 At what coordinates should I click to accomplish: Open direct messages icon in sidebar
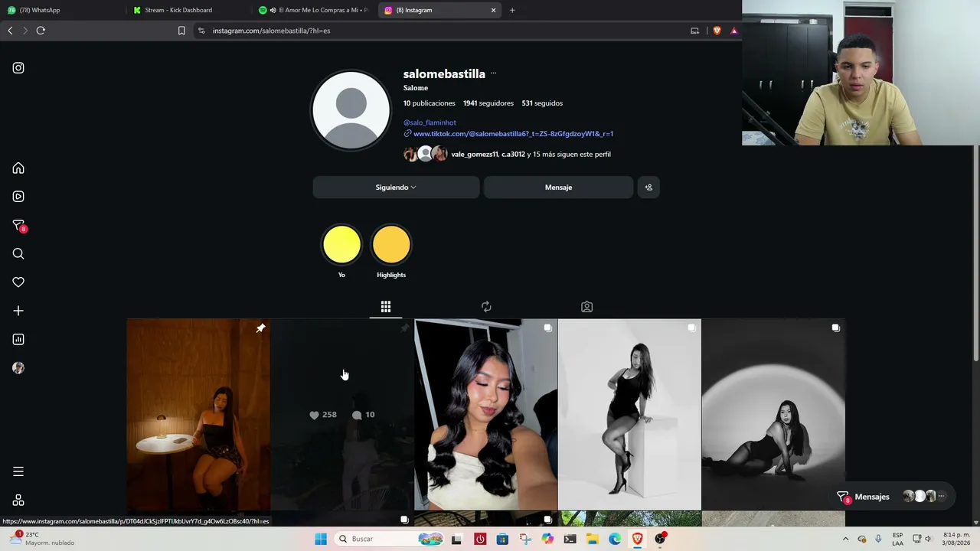[18, 226]
